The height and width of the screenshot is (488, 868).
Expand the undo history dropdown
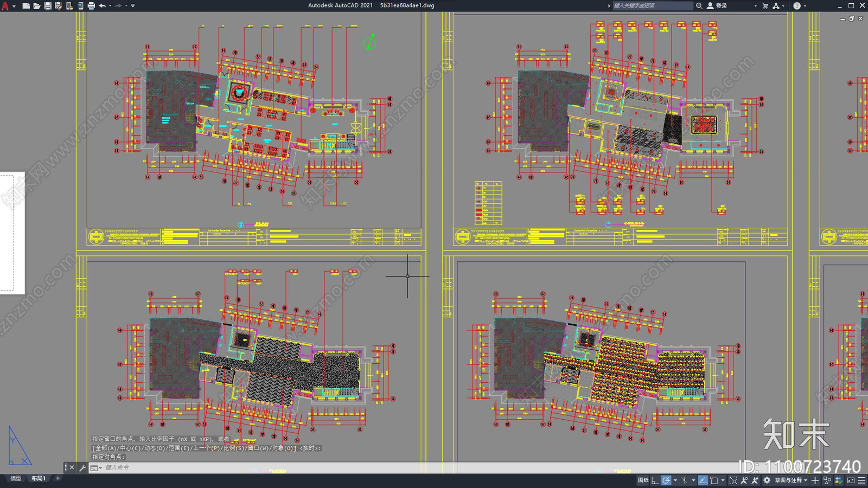[110, 6]
